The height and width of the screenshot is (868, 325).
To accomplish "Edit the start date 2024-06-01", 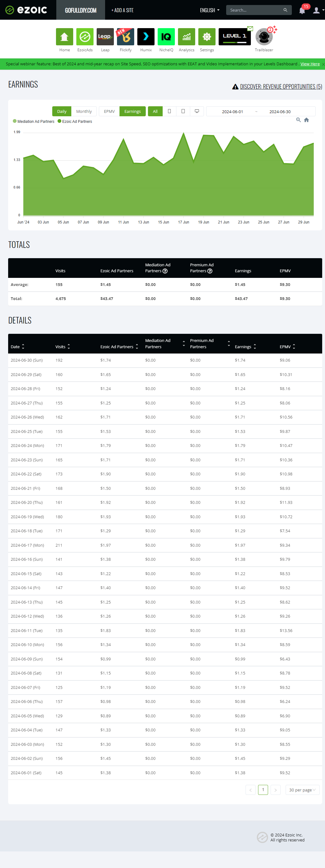I will pyautogui.click(x=232, y=112).
